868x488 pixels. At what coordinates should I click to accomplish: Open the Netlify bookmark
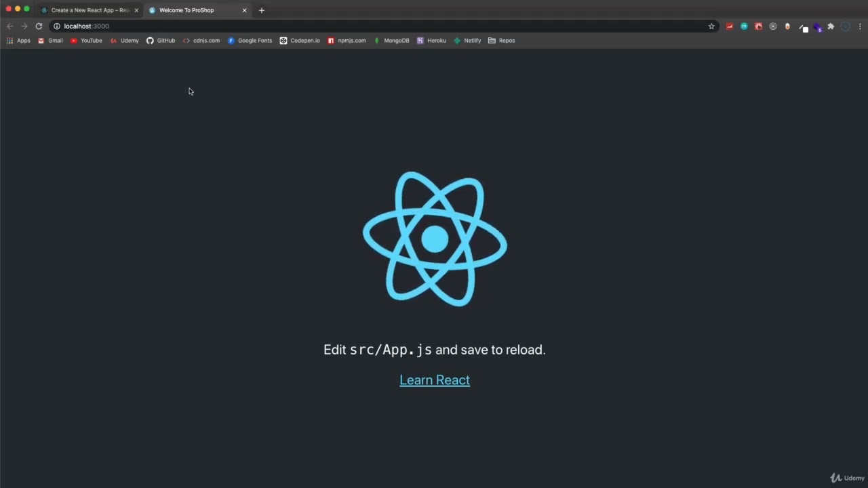(467, 41)
